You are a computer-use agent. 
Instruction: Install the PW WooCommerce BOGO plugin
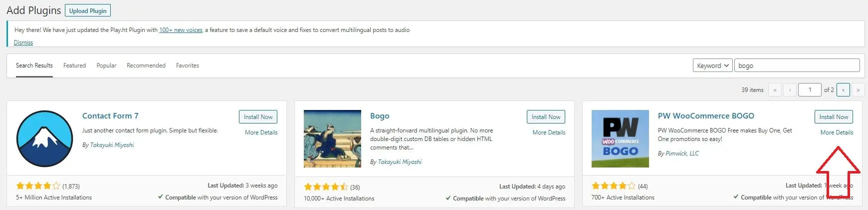834,117
